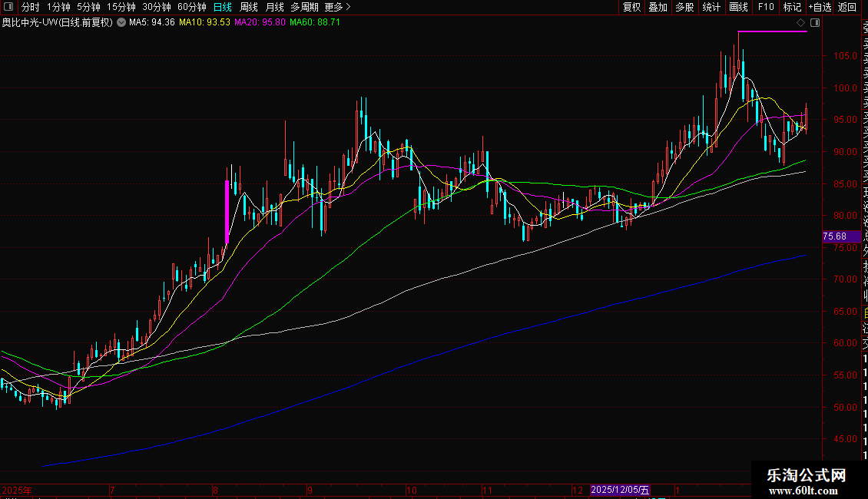
Task: Open the 多周期 multi-period view
Action: pos(304,8)
